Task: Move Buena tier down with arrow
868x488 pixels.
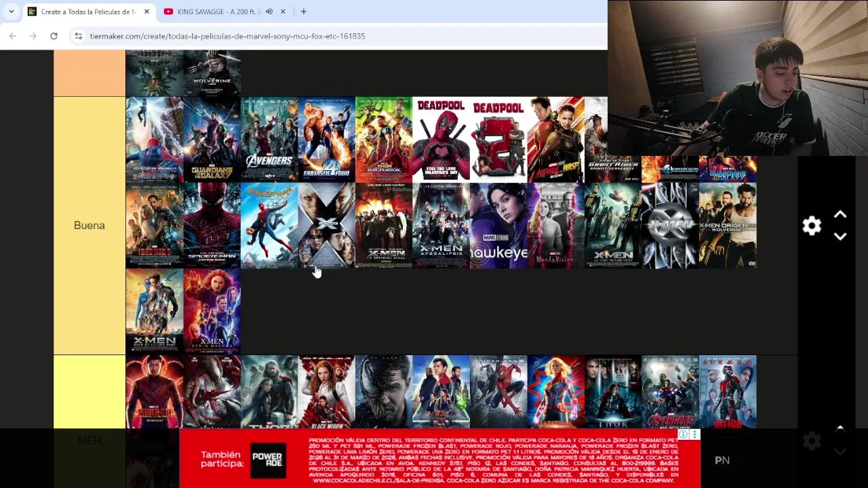Action: tap(840, 237)
